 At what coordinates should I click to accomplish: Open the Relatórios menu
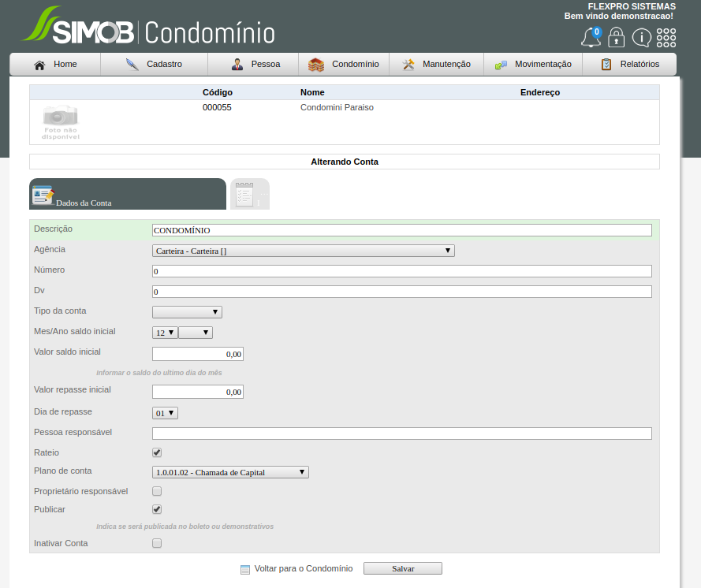[629, 65]
